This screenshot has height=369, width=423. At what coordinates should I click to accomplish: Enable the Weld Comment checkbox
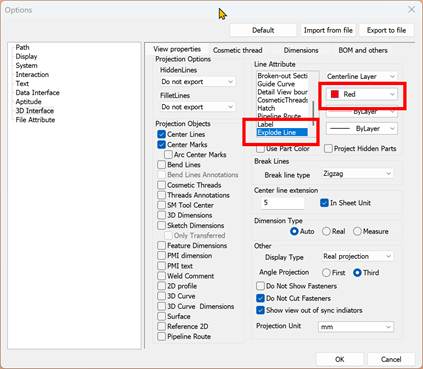point(162,276)
